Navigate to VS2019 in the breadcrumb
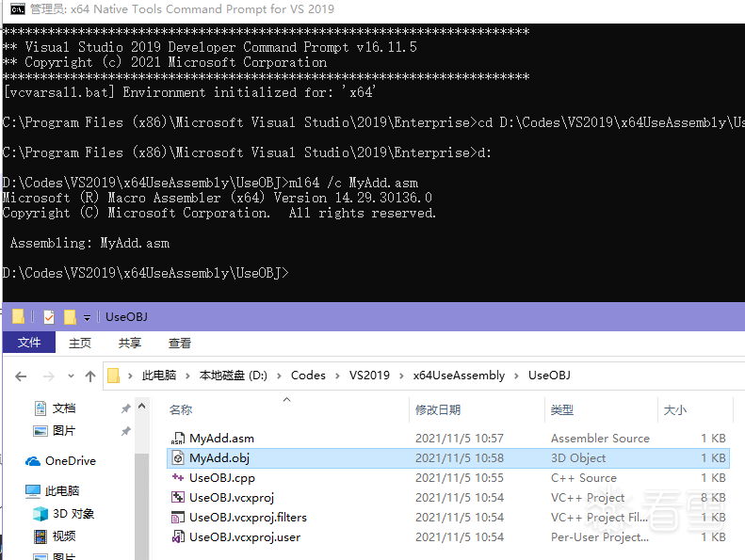 pos(369,376)
